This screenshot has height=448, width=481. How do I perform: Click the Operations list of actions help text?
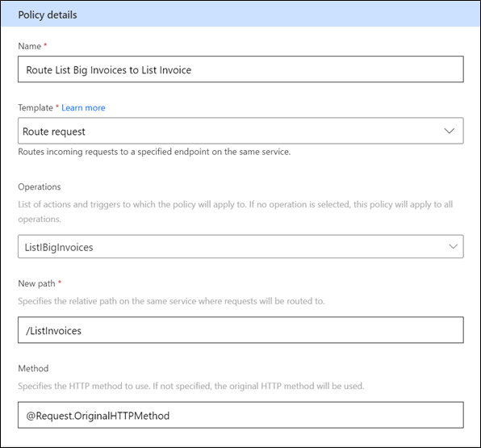(x=236, y=211)
